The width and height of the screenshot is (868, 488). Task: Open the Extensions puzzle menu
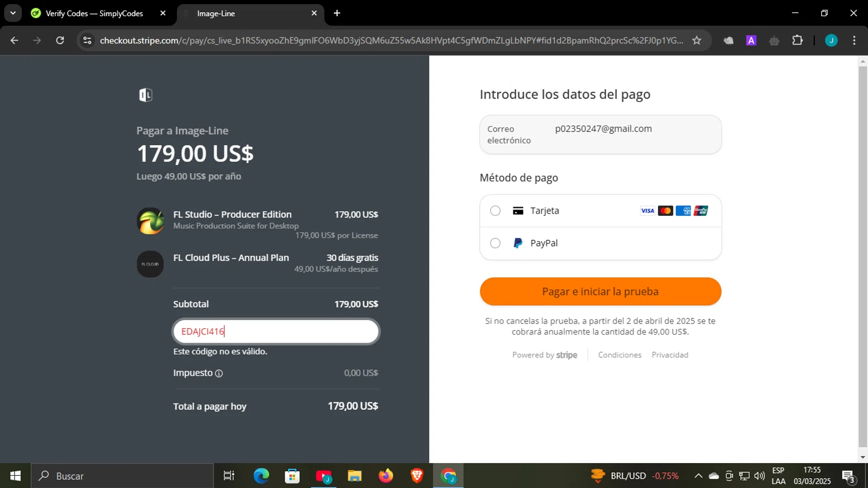797,40
